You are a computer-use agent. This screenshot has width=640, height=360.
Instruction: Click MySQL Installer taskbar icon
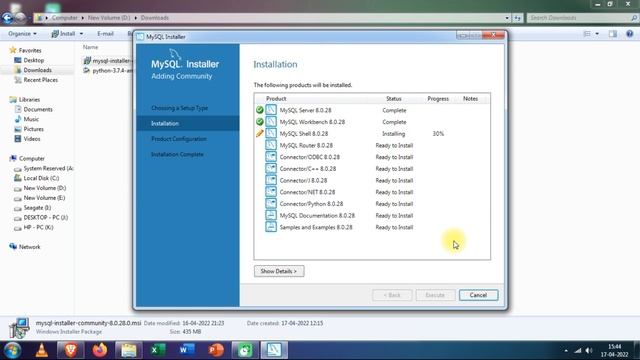274,350
